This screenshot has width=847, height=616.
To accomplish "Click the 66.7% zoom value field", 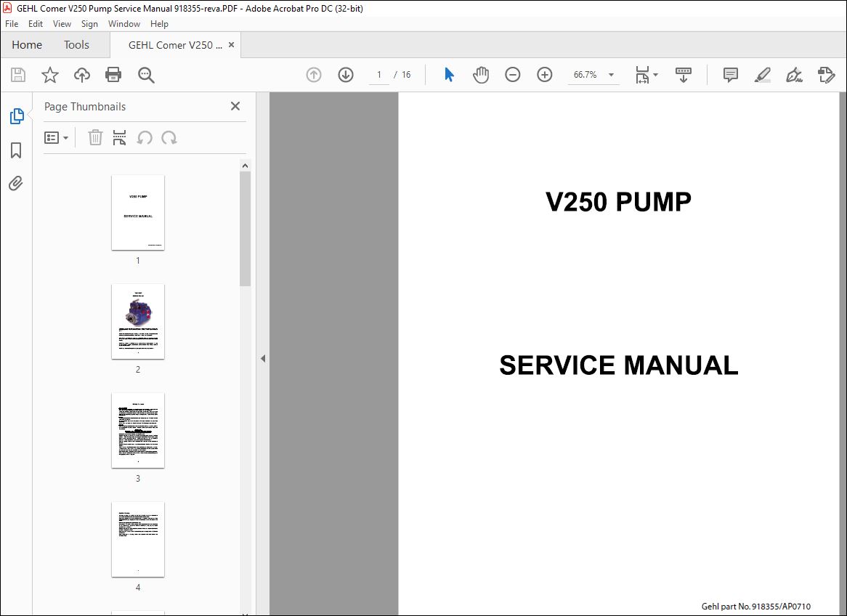I will pyautogui.click(x=585, y=75).
